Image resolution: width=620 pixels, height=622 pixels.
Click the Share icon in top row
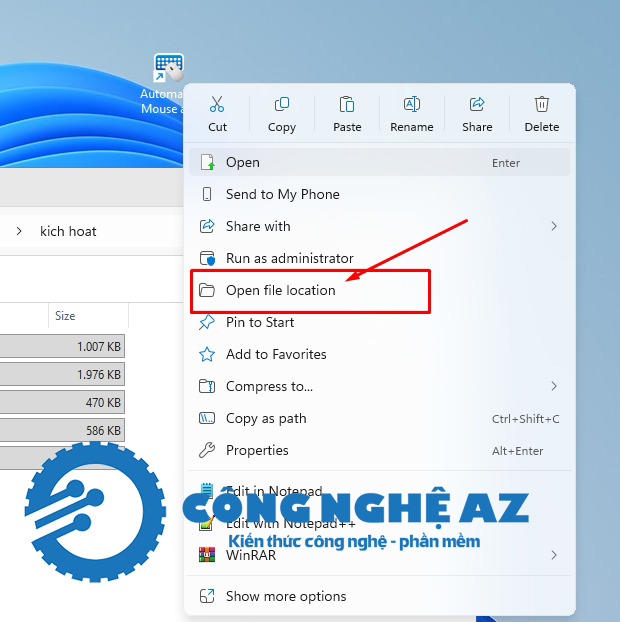point(477,105)
